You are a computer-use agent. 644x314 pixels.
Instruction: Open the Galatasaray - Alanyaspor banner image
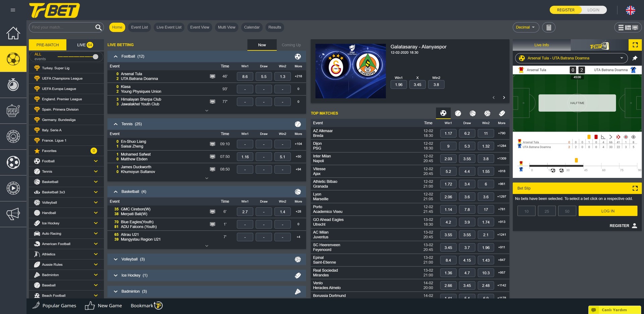tap(351, 71)
